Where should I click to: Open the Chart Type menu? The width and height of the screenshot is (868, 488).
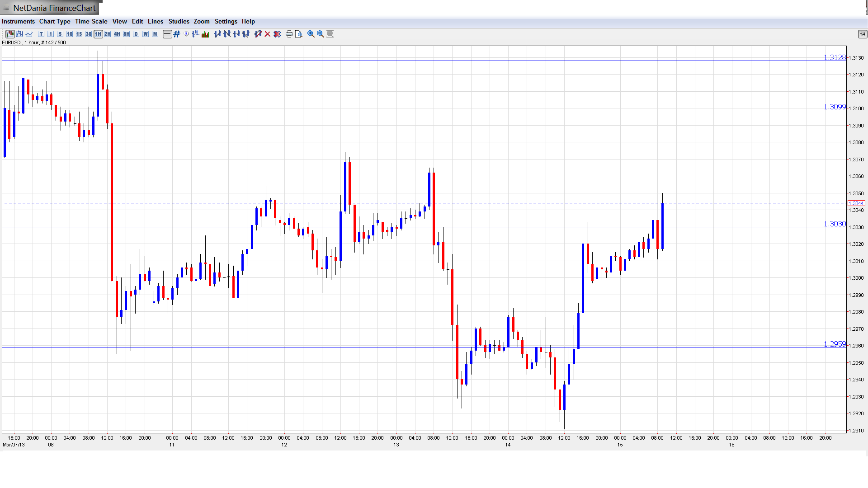(55, 21)
